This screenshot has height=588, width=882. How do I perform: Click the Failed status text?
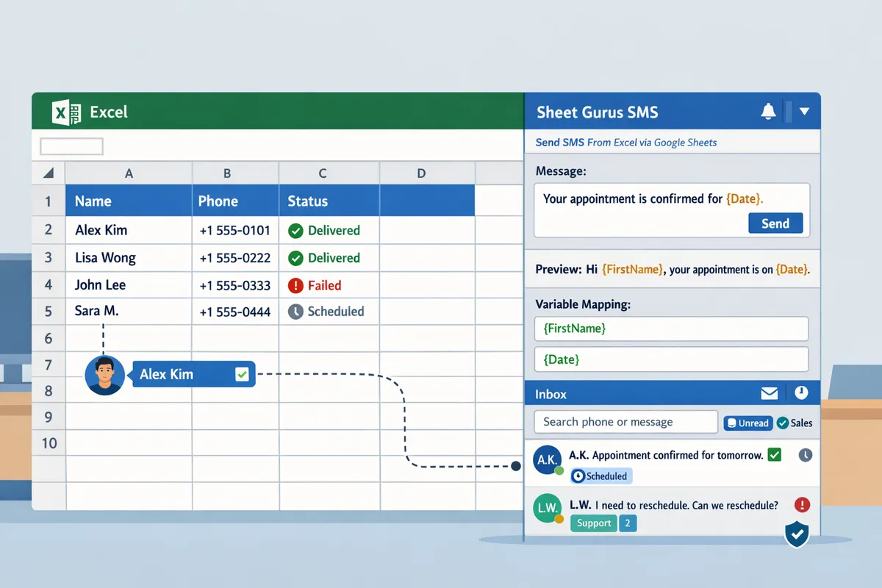click(324, 285)
